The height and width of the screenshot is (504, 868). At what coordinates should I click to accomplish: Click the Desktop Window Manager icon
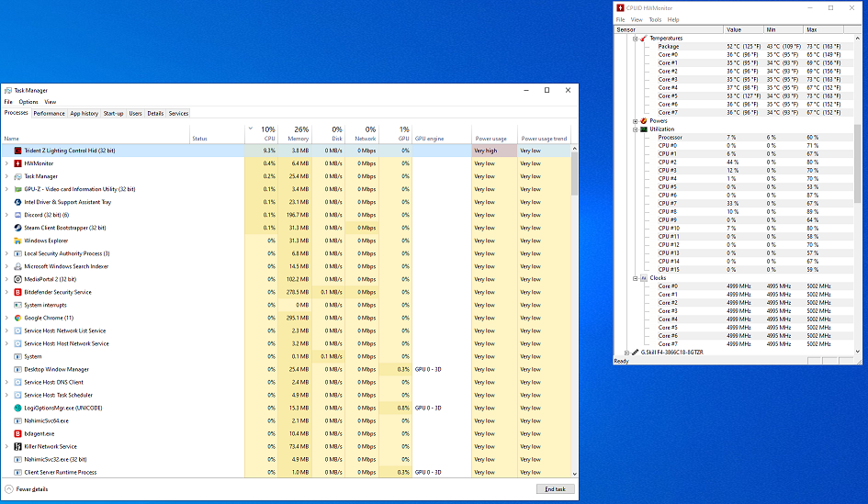[17, 369]
